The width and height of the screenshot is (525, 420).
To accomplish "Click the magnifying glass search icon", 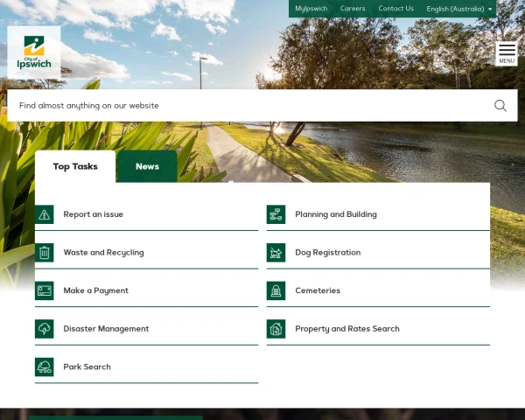I will point(500,106).
